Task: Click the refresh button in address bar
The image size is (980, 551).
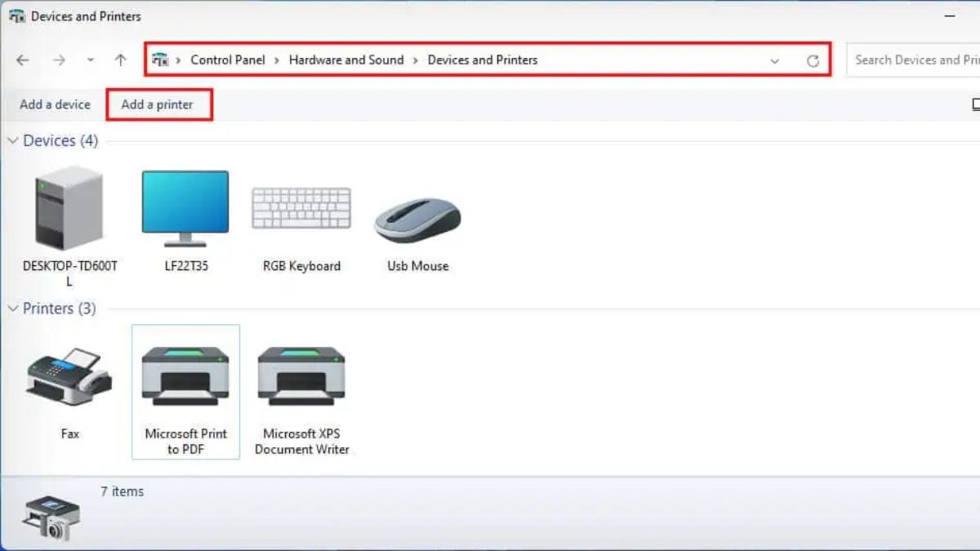Action: 813,60
